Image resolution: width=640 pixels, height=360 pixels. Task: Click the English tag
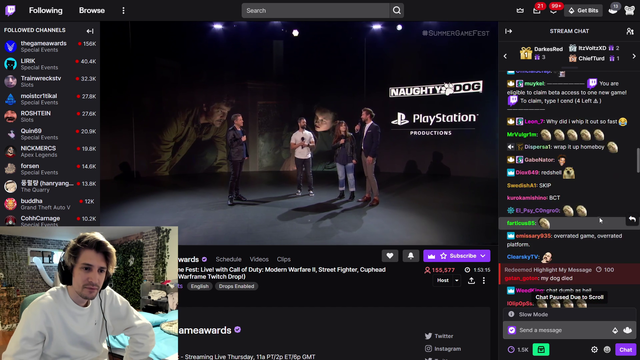200,286
